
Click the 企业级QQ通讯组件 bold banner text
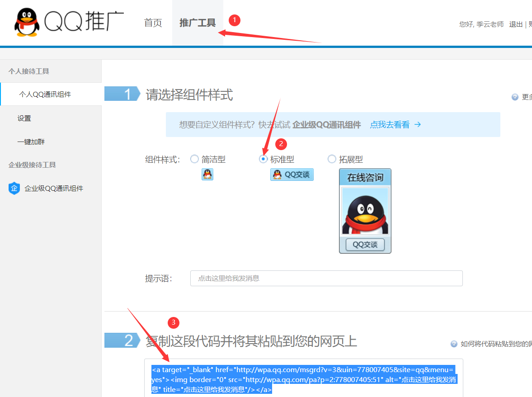(326, 124)
